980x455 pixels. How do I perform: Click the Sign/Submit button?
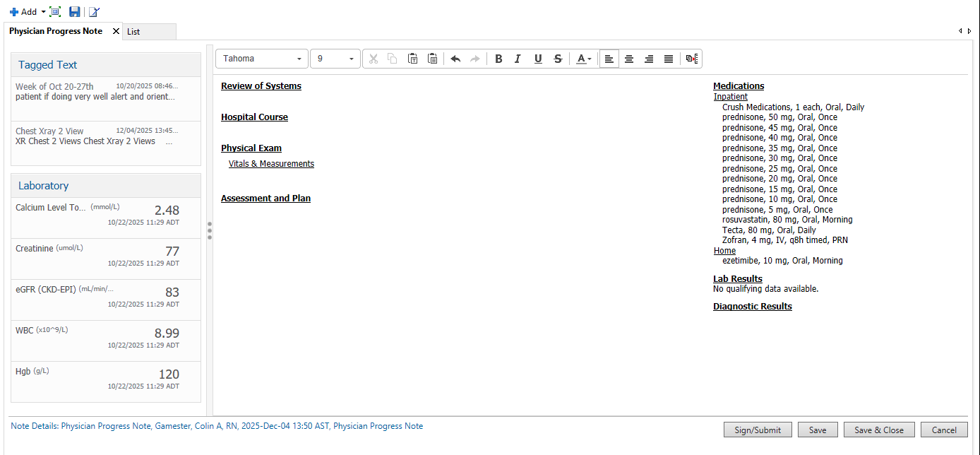[758, 430]
